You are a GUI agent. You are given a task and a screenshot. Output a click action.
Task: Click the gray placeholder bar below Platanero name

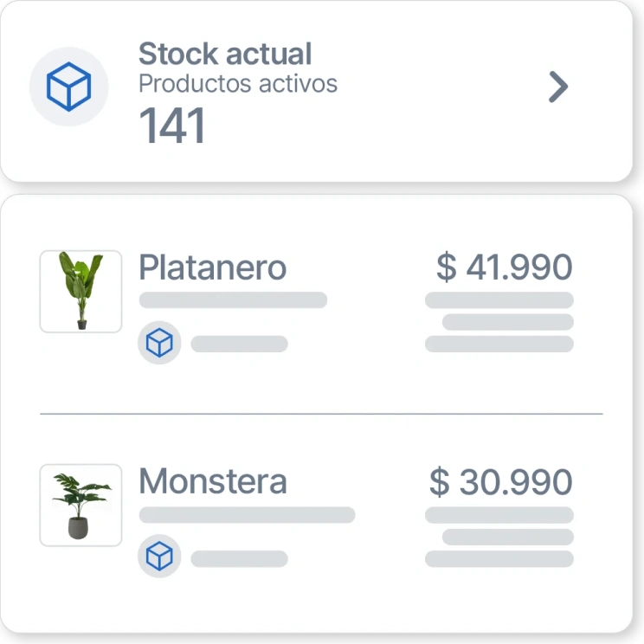click(233, 300)
